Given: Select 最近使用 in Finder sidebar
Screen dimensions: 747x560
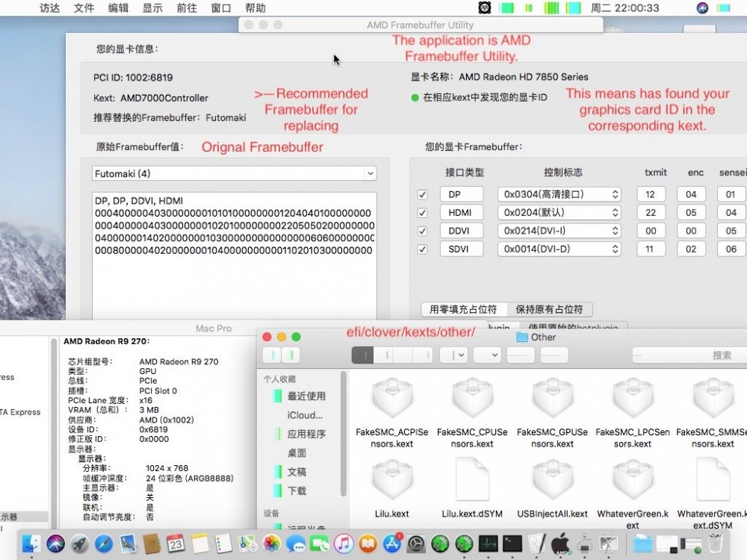Looking at the screenshot, I should click(x=306, y=396).
